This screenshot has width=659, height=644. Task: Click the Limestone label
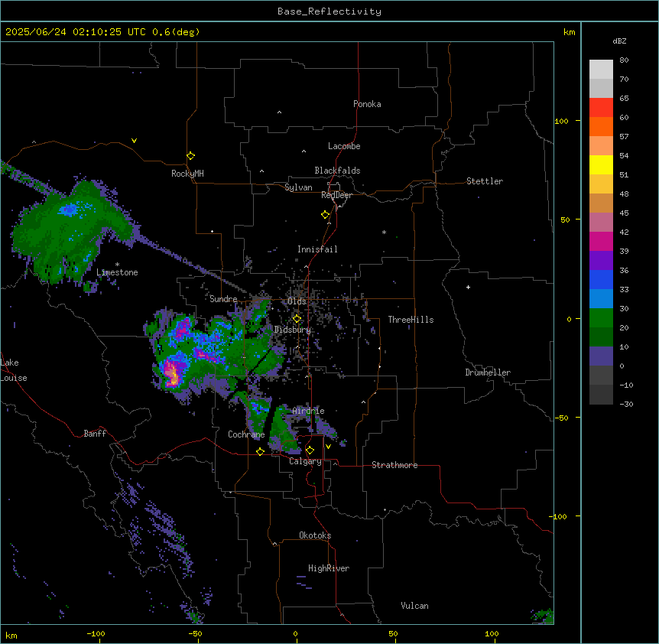[x=117, y=272]
